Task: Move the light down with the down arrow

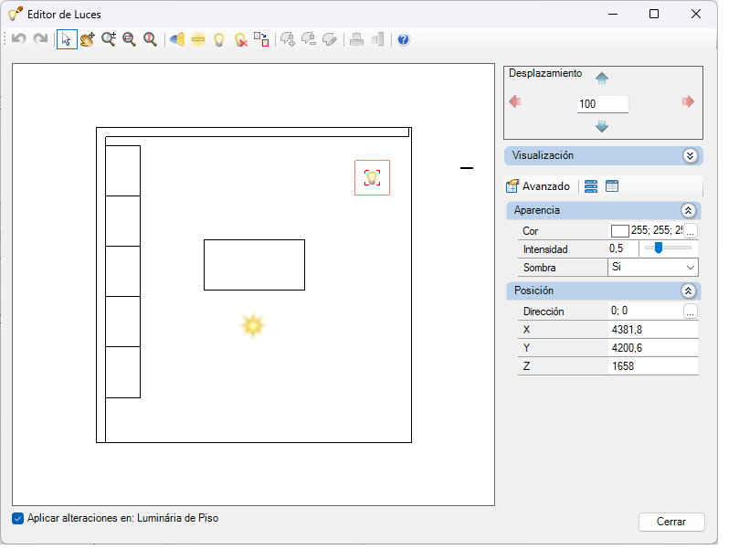Action: [602, 126]
